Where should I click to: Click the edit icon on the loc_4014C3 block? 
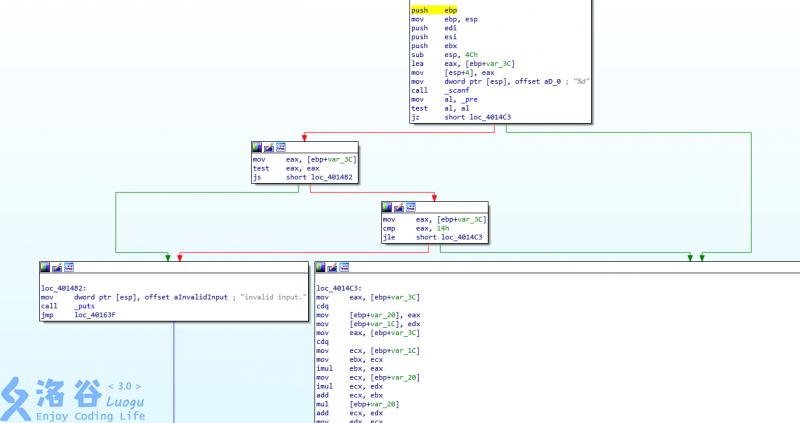click(332, 267)
